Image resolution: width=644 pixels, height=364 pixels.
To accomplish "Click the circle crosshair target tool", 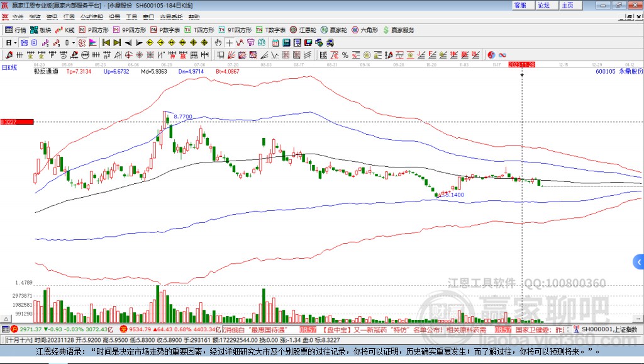I will [128, 55].
